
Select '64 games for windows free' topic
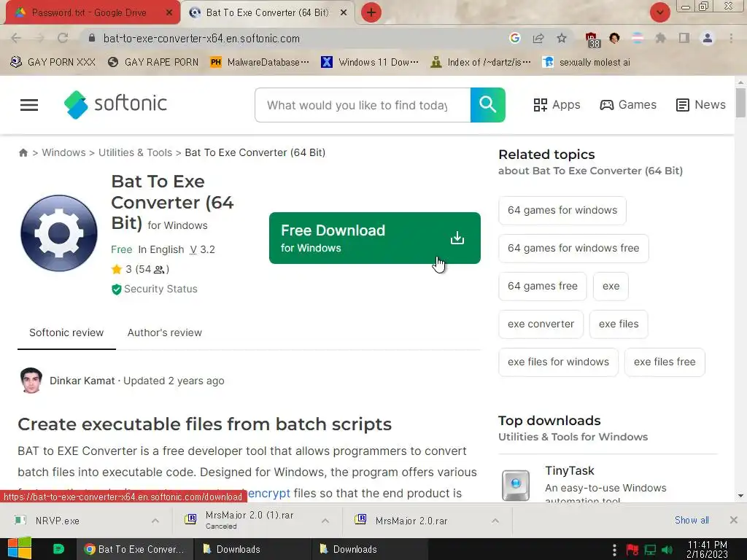[x=573, y=248]
